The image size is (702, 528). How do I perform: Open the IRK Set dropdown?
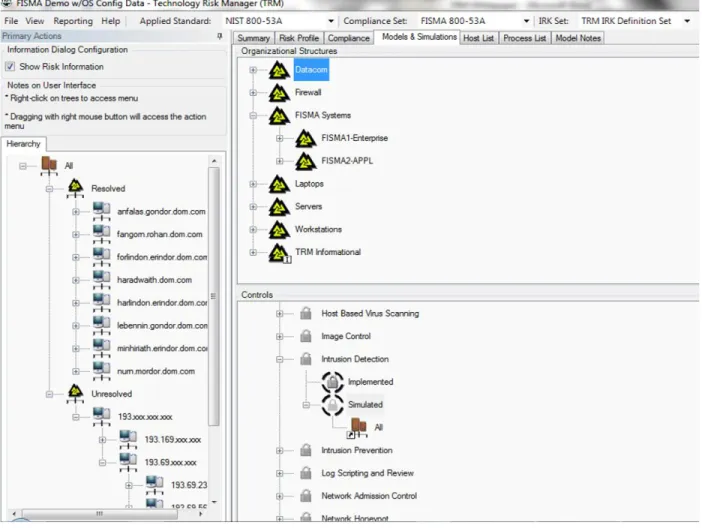coord(687,21)
